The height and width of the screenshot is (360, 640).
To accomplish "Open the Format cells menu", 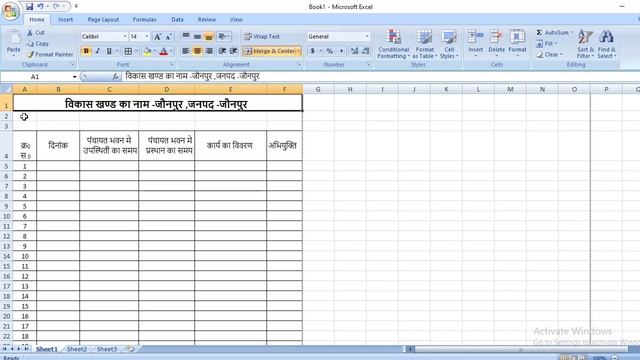I will pos(517,43).
